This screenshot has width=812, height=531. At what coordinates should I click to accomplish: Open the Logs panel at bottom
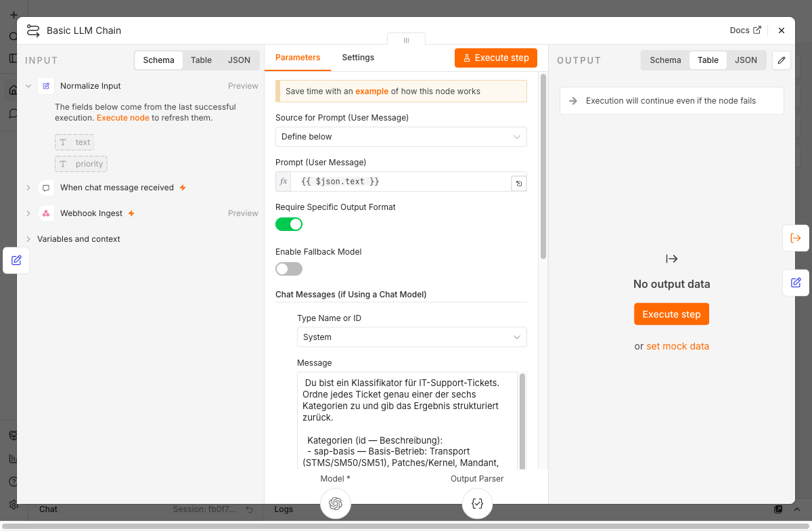coord(284,509)
